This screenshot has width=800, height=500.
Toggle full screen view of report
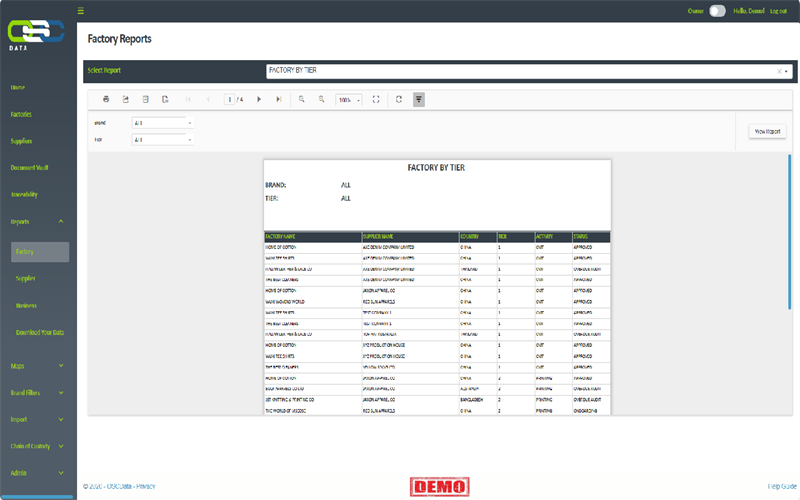(x=376, y=99)
